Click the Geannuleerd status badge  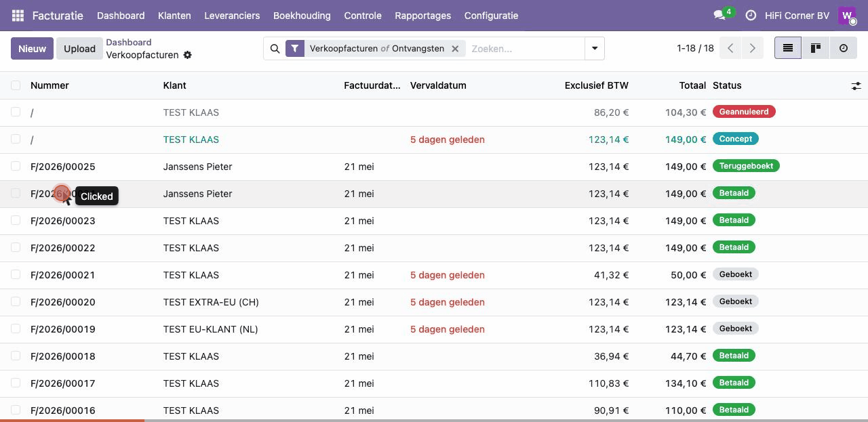744,112
